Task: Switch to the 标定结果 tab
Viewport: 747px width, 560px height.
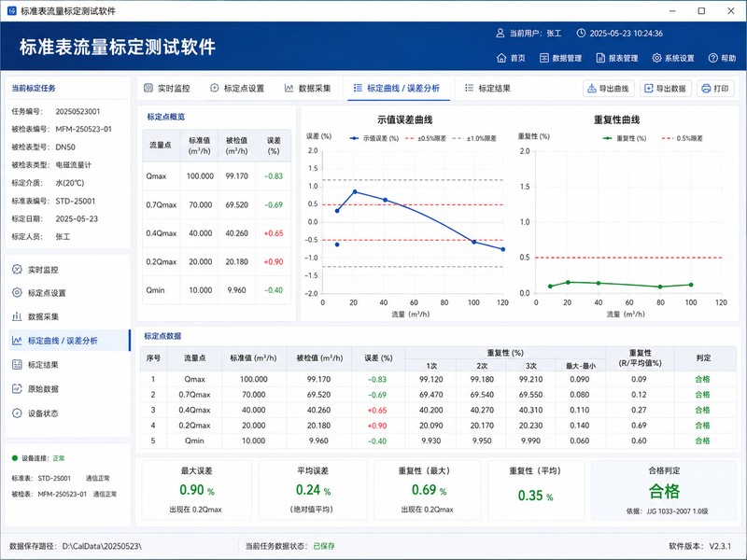Action: [487, 88]
